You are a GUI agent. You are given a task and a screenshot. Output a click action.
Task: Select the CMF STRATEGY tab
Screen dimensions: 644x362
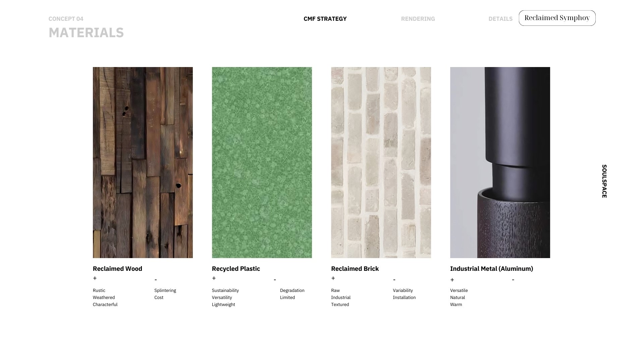click(325, 19)
